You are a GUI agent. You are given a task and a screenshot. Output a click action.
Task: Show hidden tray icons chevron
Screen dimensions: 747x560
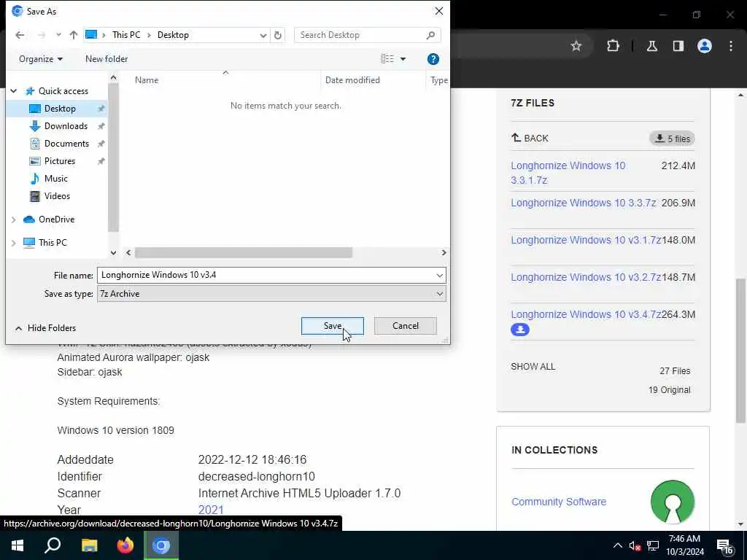pyautogui.click(x=617, y=545)
